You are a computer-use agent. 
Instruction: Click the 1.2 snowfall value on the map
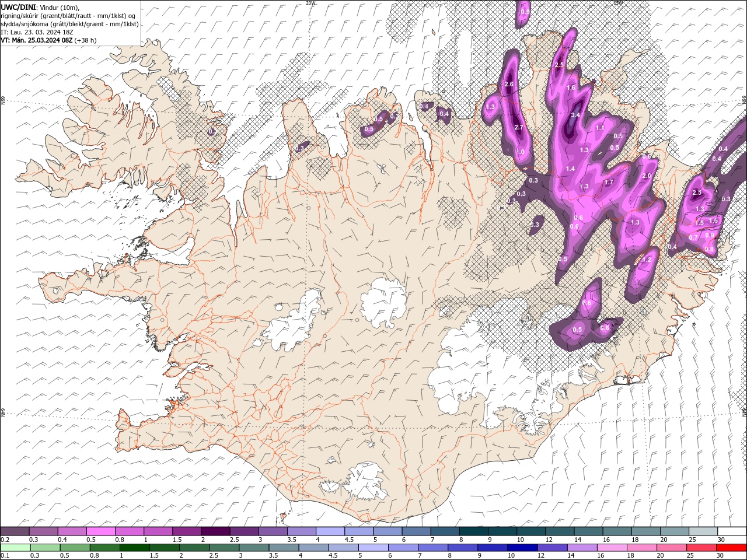click(646, 260)
